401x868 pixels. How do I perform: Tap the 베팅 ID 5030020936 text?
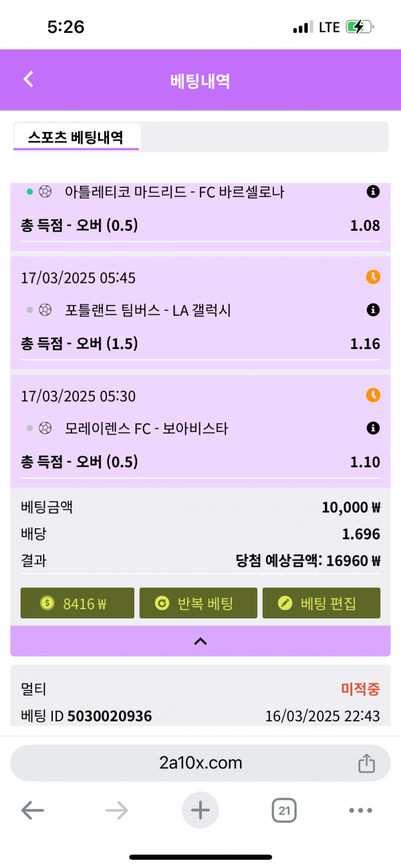pyautogui.click(x=86, y=716)
